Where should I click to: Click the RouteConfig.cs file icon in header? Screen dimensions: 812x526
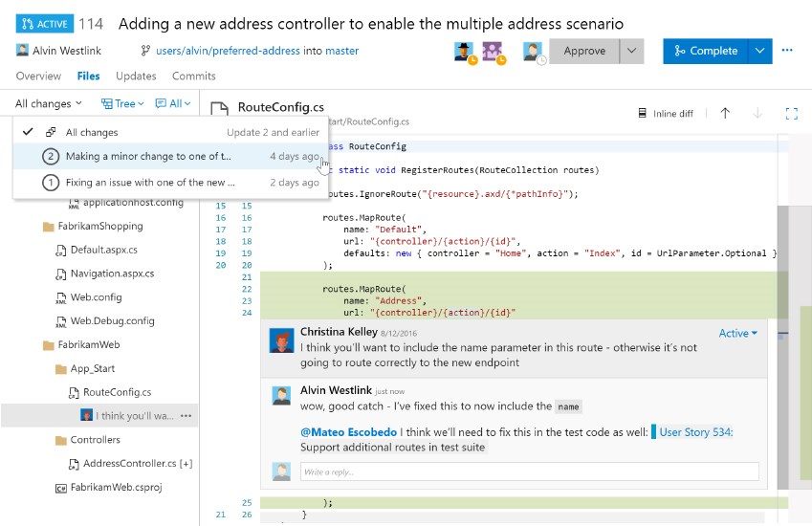click(x=219, y=108)
